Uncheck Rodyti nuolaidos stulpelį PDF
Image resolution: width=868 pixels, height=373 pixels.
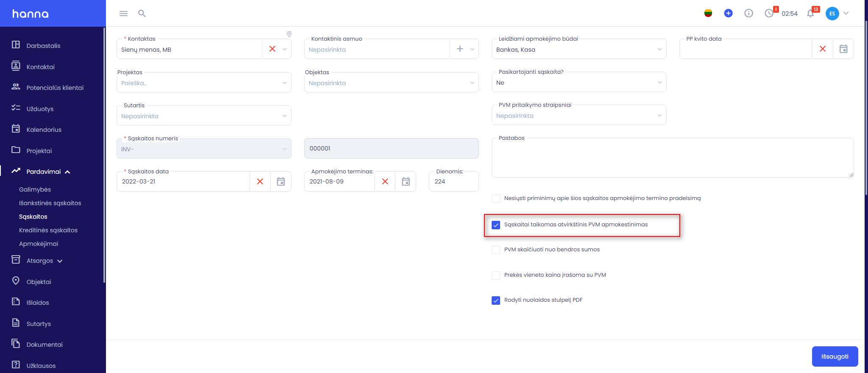[x=496, y=301]
